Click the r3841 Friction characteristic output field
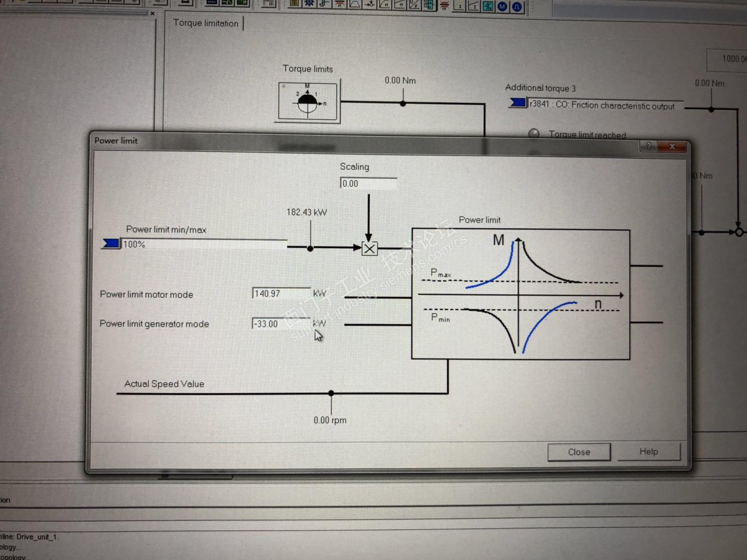Image resolution: width=747 pixels, height=560 pixels. (x=605, y=105)
